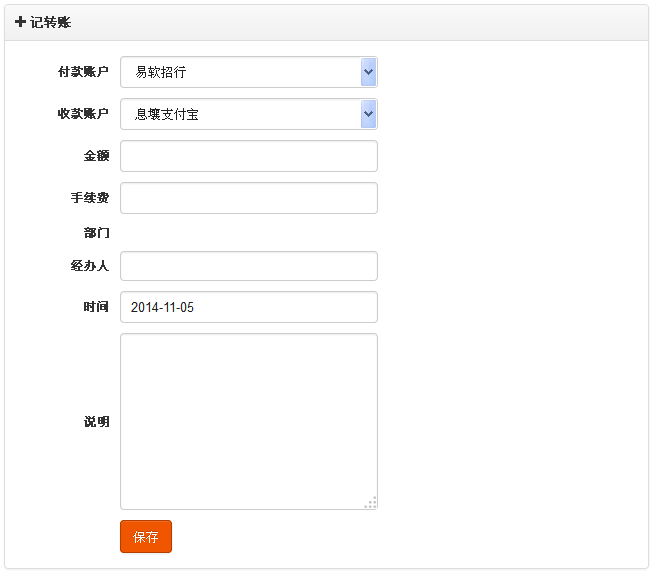Image resolution: width=654 pixels, height=572 pixels.
Task: Save the transfer with 保存 button
Action: 146,537
